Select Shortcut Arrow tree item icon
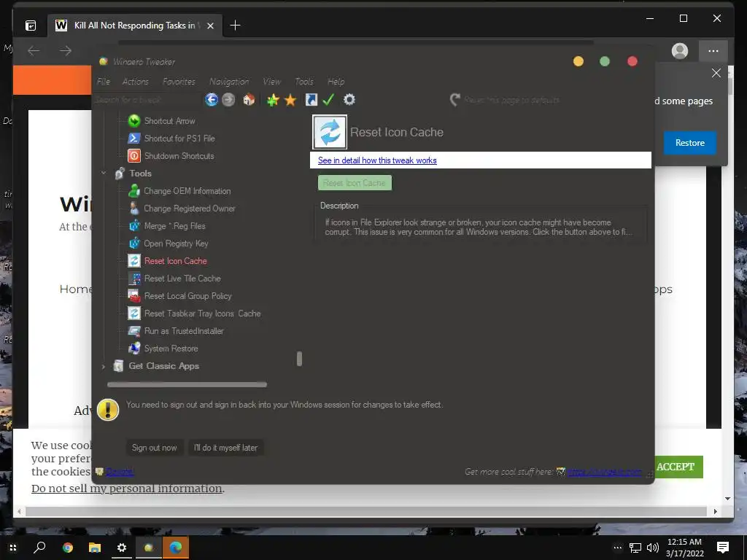The image size is (747, 560). pos(134,121)
